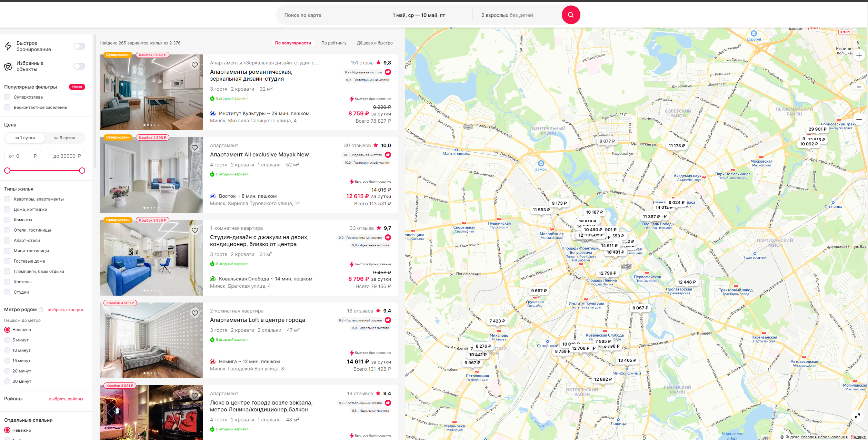Open the Апартамент All exclusive Mayak New title
868x440 pixels.
[259, 155]
